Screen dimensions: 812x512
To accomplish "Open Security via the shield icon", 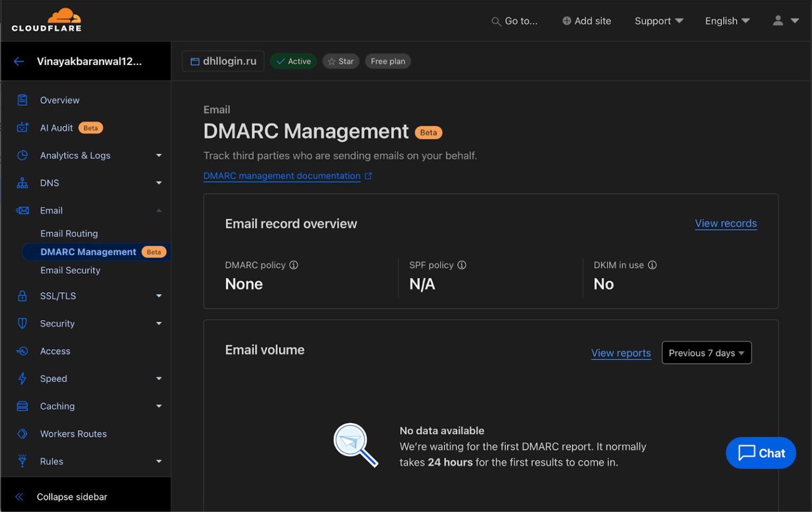I will pos(22,323).
